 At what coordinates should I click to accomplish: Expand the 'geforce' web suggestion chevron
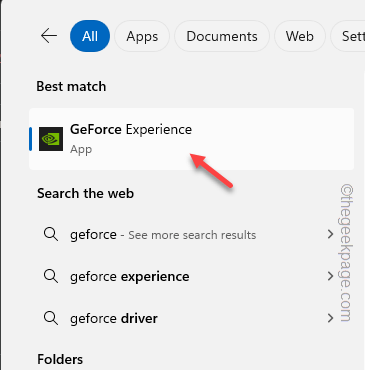(x=330, y=234)
